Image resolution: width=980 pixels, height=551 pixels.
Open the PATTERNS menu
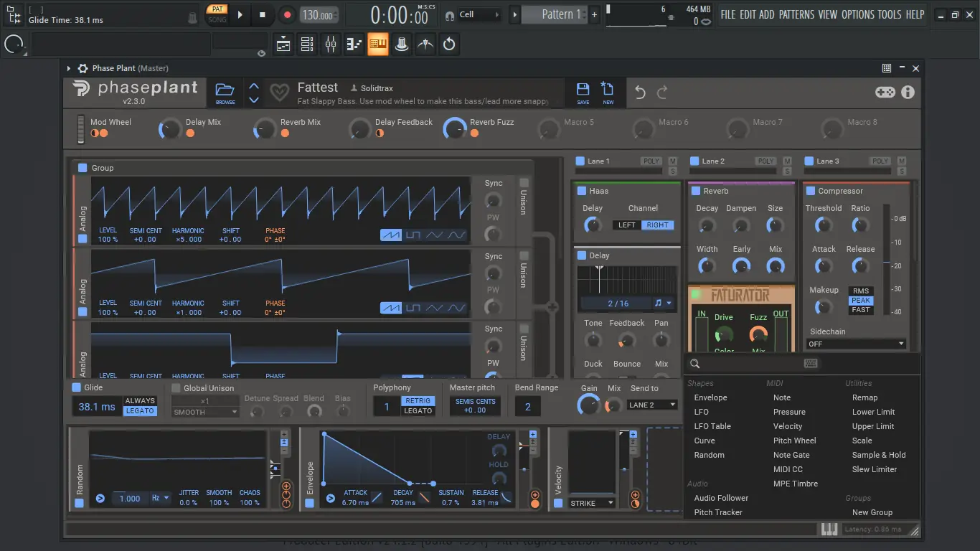coord(796,14)
